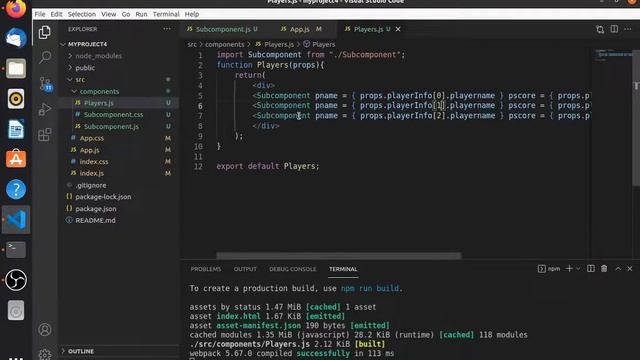Open the Accounts menu icon
Viewport: 640px width, 360px height.
coord(45,329)
